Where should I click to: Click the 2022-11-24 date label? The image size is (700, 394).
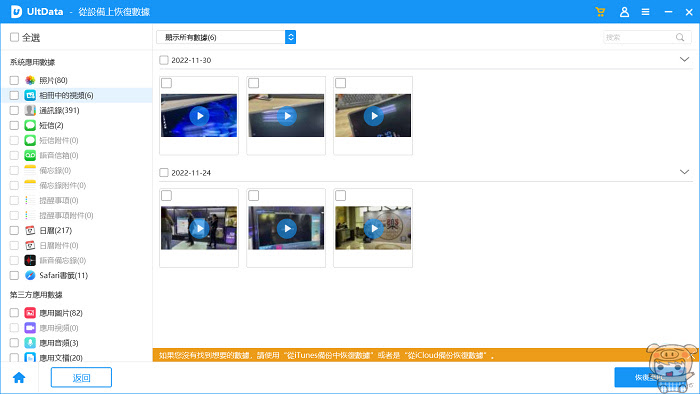coord(191,173)
